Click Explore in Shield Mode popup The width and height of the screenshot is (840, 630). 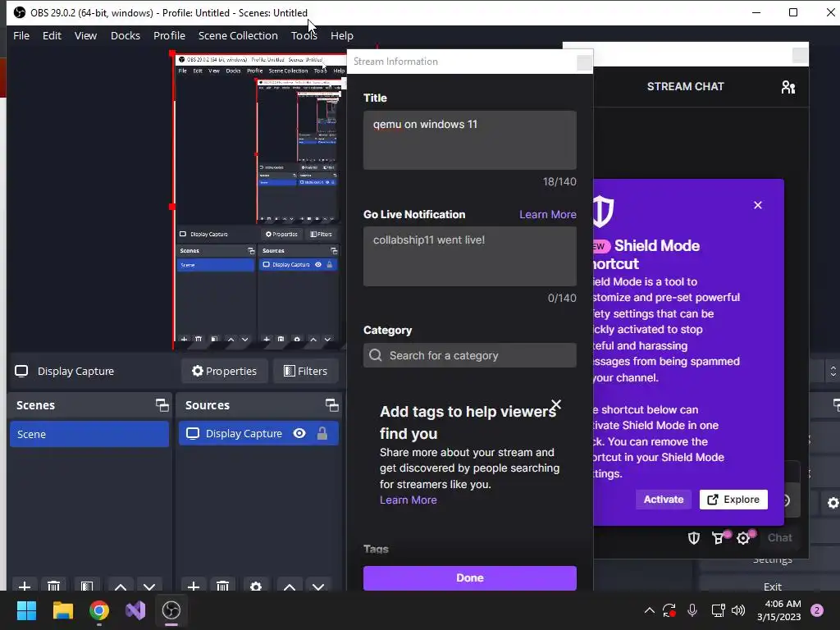pyautogui.click(x=733, y=500)
